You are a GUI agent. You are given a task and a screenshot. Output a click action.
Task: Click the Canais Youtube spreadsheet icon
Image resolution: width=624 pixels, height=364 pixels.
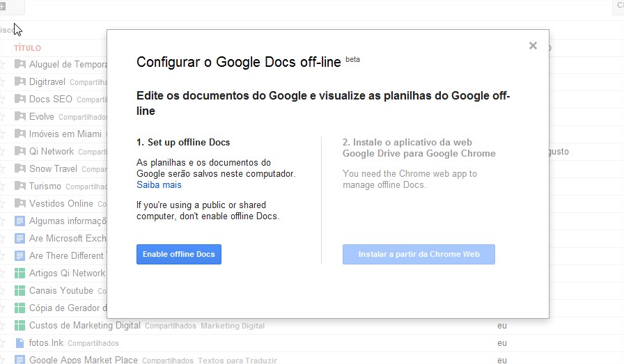(x=19, y=290)
